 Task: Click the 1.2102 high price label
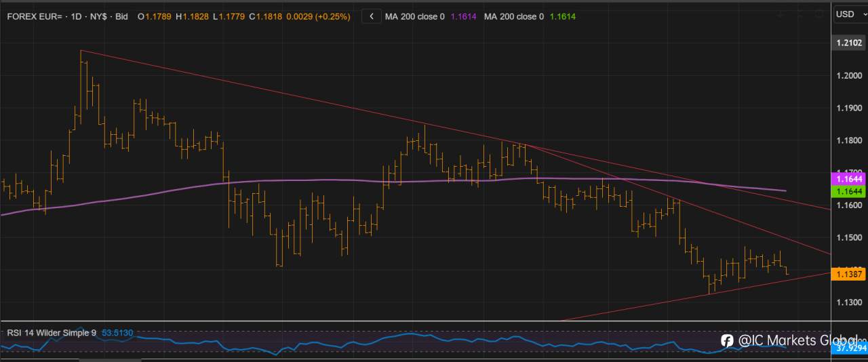pos(849,43)
